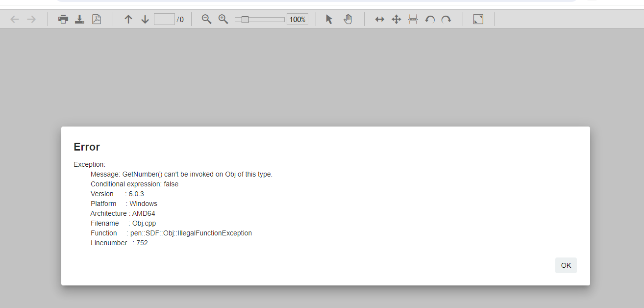Click the zoom in magnifier icon
644x308 pixels.
coord(223,19)
